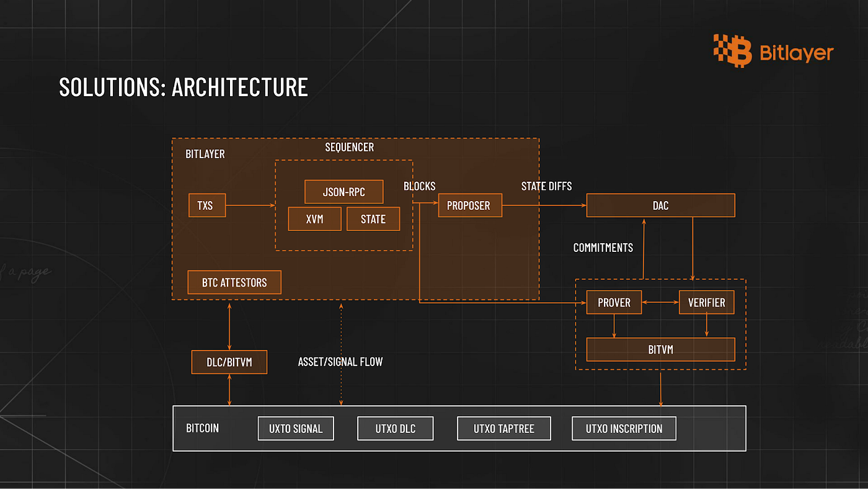Image resolution: width=868 pixels, height=489 pixels.
Task: Click the Bitlayer logo icon
Action: click(732, 50)
